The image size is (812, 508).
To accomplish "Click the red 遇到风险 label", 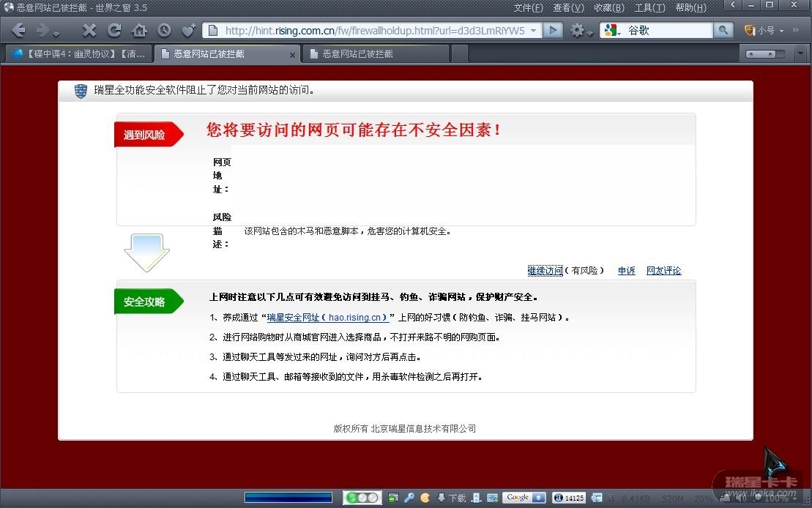I will [148, 135].
